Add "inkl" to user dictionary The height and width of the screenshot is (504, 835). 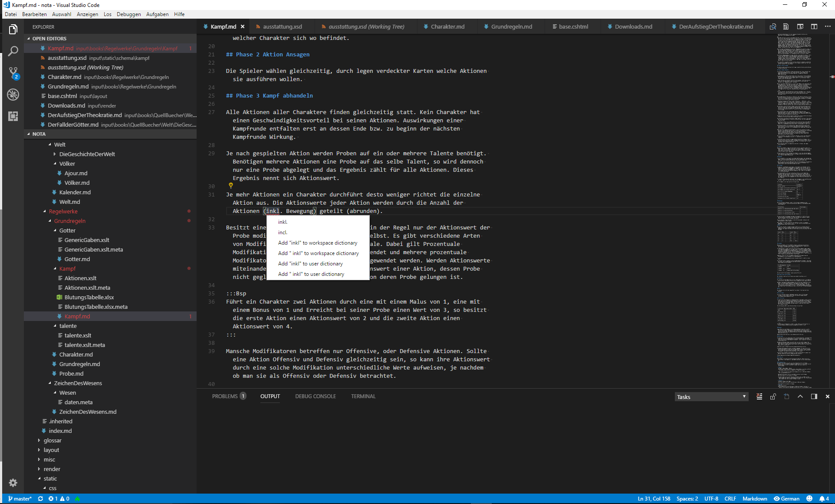tap(310, 264)
